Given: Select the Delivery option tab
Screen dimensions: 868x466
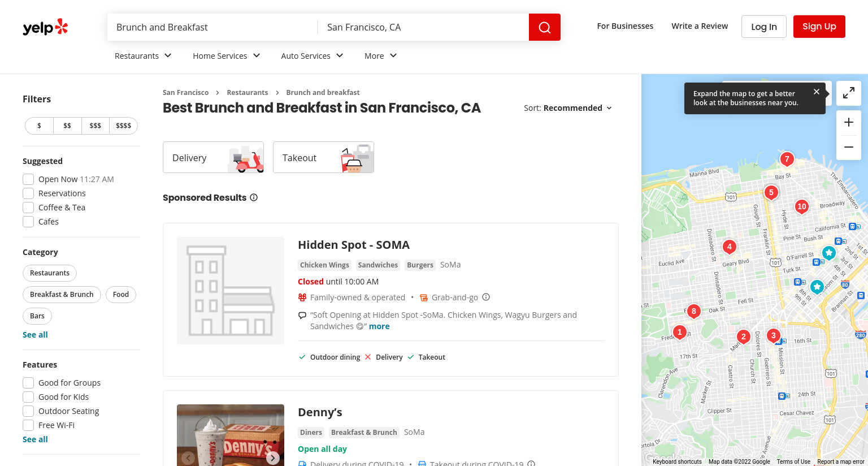Looking at the screenshot, I should tap(213, 157).
